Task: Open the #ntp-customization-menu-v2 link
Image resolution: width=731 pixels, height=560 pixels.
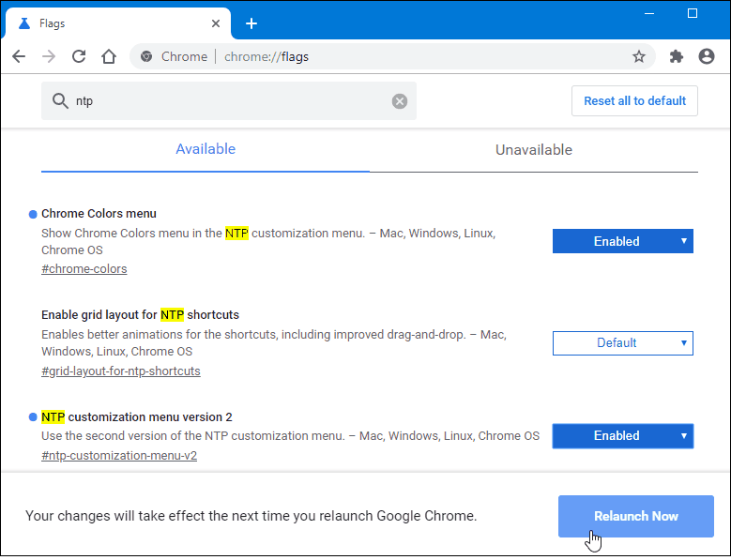Action: coord(119,455)
